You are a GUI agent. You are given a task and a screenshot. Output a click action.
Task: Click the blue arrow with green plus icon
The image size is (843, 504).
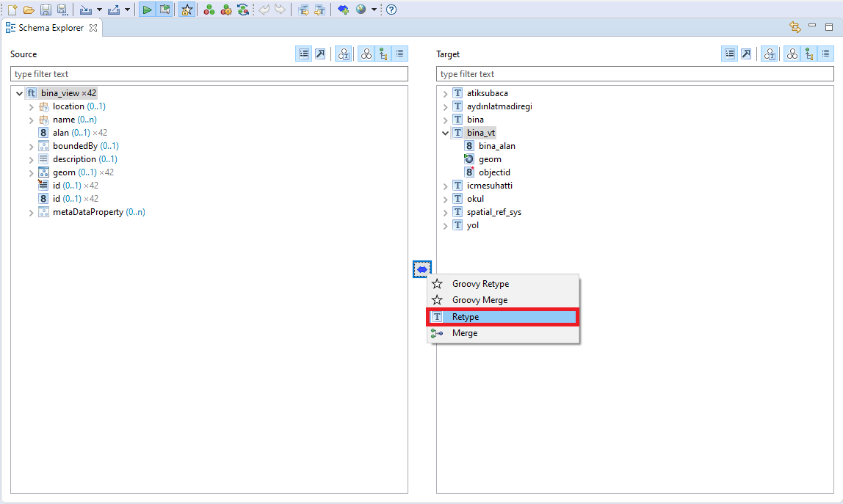tap(343, 10)
